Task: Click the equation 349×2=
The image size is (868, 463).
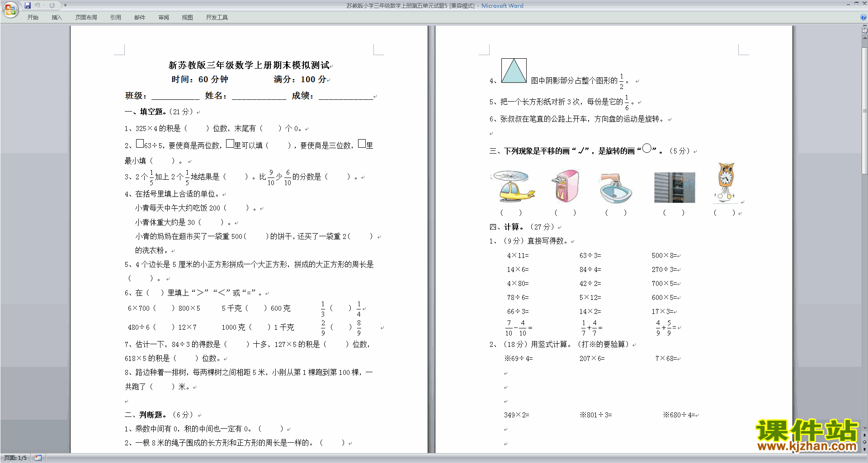Action: pyautogui.click(x=517, y=415)
